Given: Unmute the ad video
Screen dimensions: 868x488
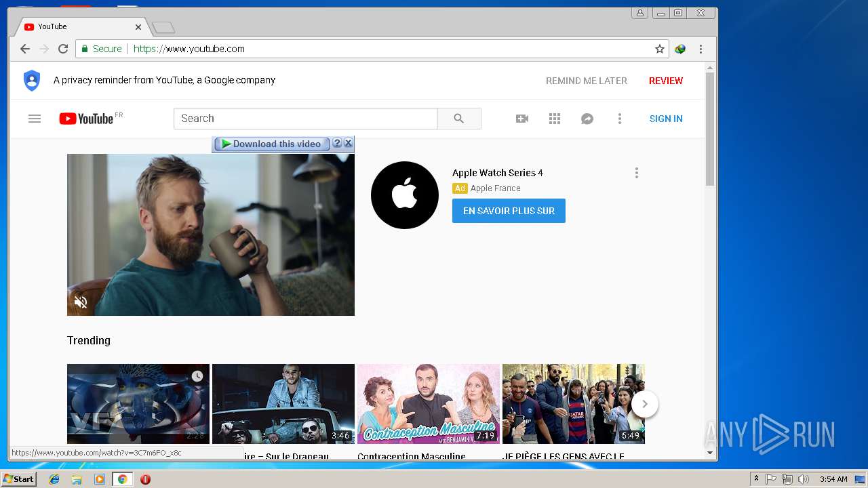Looking at the screenshot, I should coord(81,302).
